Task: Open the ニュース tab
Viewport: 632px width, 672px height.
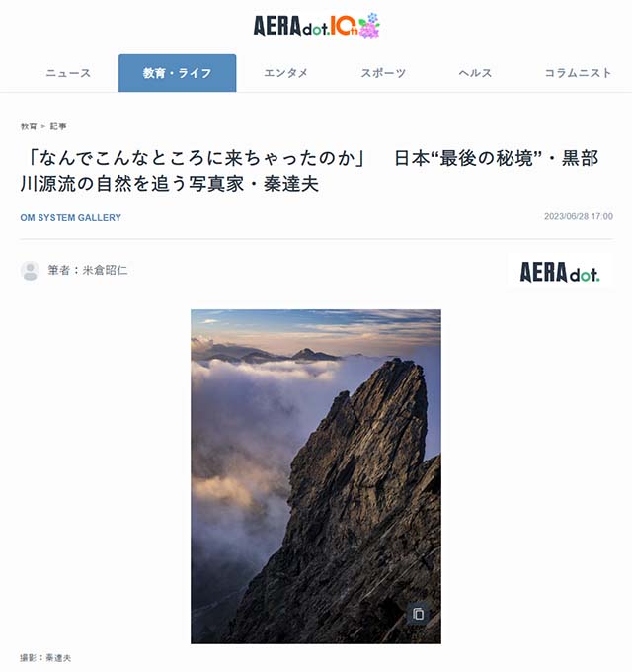Action: [x=68, y=73]
